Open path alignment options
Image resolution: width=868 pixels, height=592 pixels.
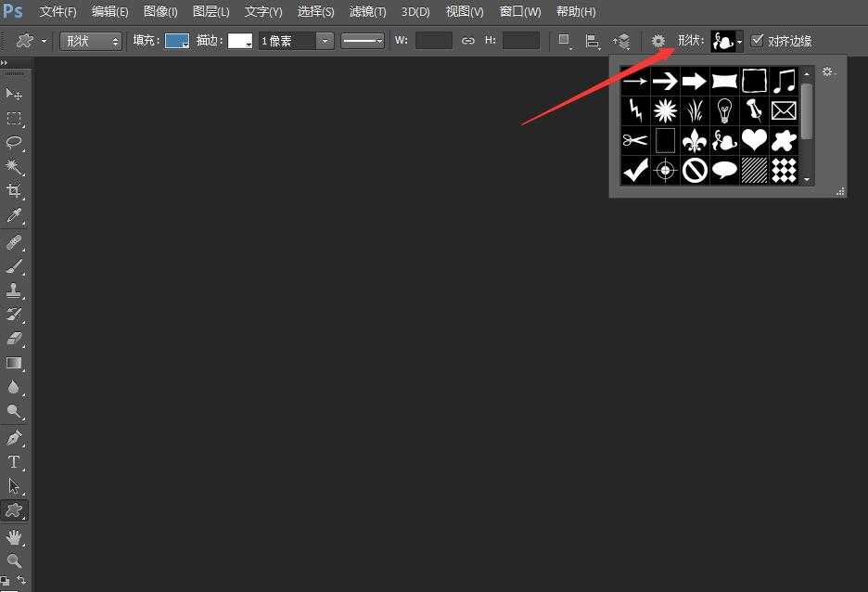593,41
